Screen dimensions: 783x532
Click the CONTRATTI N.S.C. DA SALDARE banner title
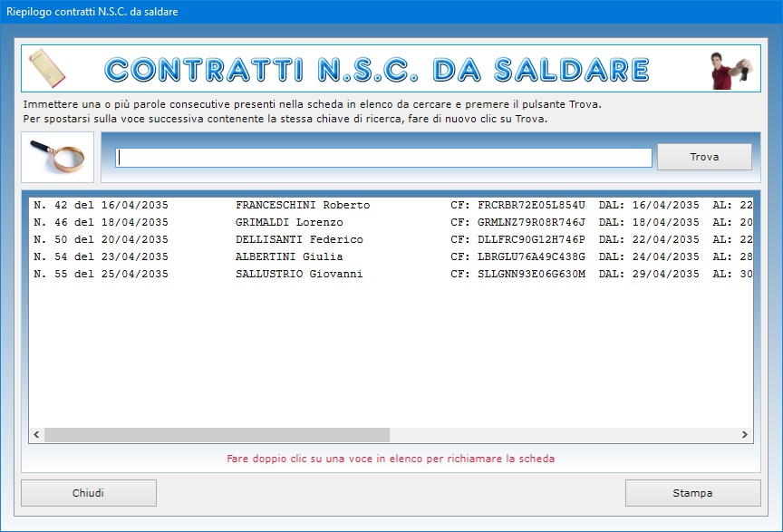click(377, 70)
